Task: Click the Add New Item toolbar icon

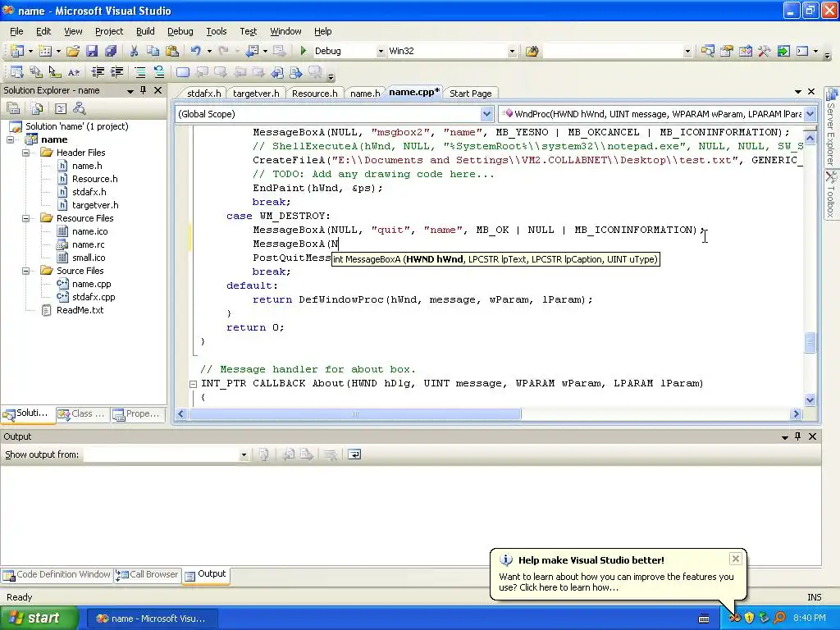Action: pyautogui.click(x=45, y=51)
